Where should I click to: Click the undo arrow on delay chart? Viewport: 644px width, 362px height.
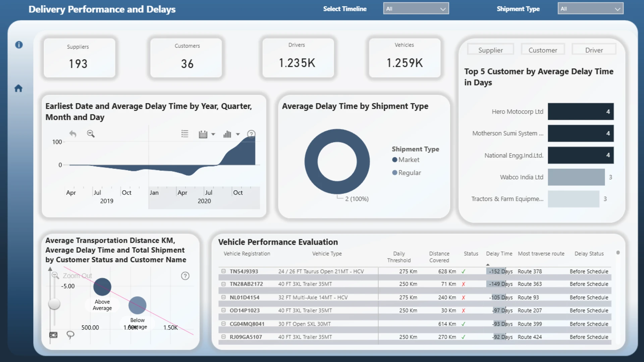(x=73, y=134)
